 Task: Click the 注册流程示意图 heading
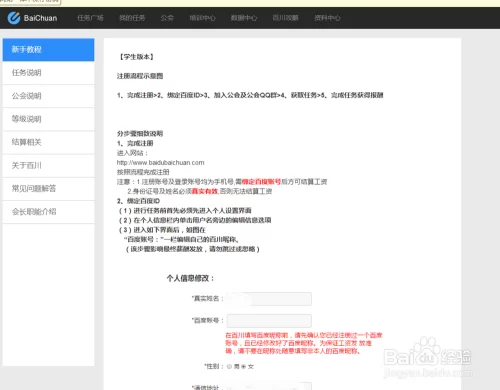[x=140, y=76]
